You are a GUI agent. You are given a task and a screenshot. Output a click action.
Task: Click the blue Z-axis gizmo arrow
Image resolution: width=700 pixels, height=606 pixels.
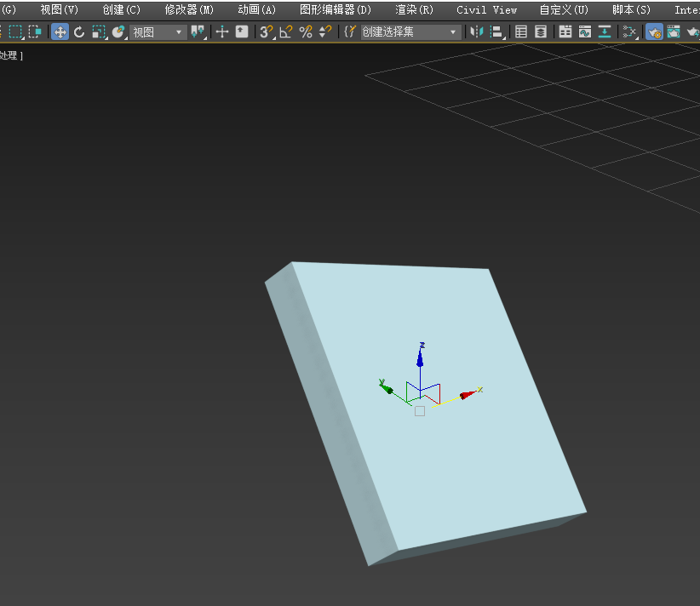[x=420, y=357]
